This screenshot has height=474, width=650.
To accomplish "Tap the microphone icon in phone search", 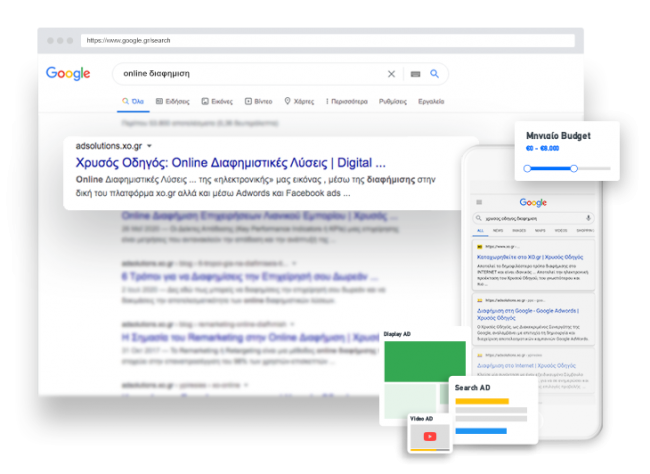I will point(588,218).
